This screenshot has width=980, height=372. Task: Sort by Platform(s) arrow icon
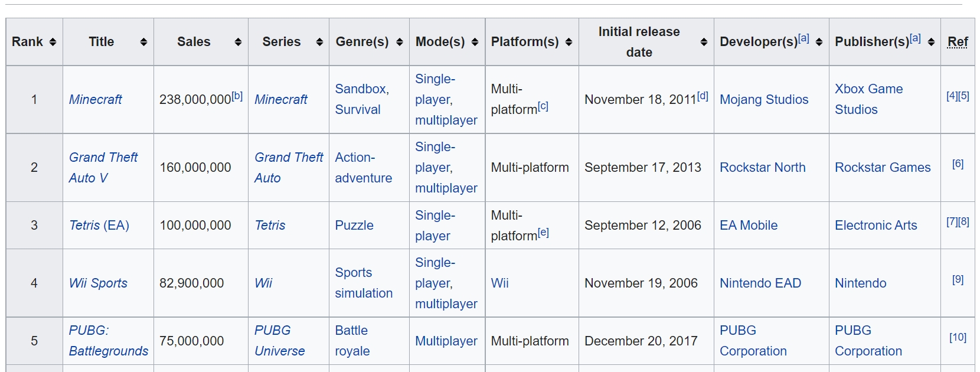[569, 42]
